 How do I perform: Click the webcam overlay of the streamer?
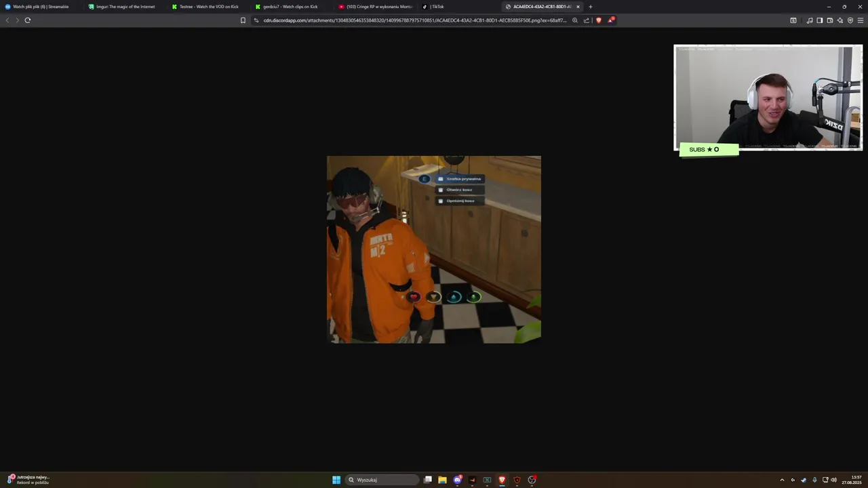pyautogui.click(x=768, y=98)
